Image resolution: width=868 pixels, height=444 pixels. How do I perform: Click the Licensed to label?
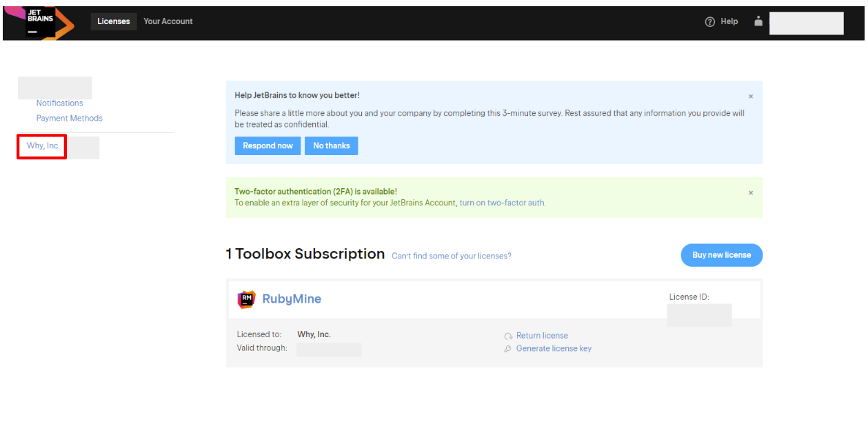259,334
